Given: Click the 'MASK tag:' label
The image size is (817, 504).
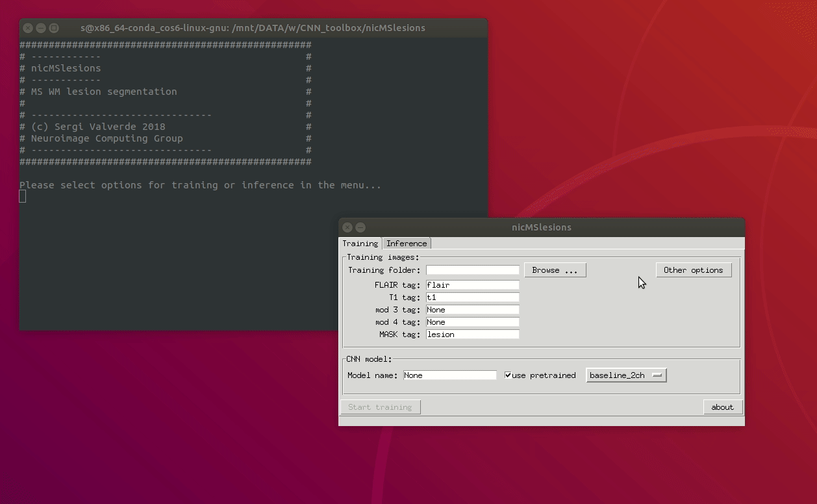Looking at the screenshot, I should [400, 334].
